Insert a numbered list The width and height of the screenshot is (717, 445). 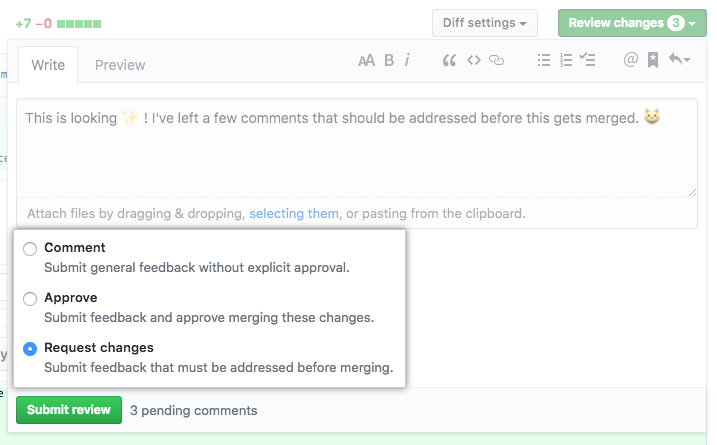(566, 61)
